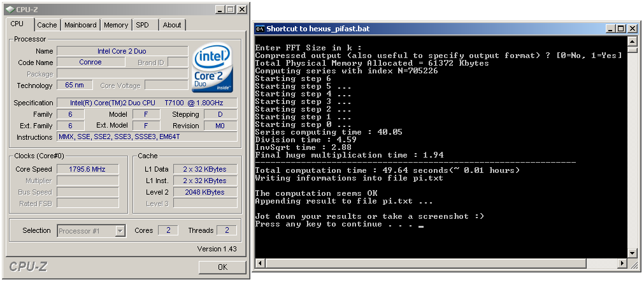
Task: Click the Technology value '65 nm'
Action: (76, 85)
